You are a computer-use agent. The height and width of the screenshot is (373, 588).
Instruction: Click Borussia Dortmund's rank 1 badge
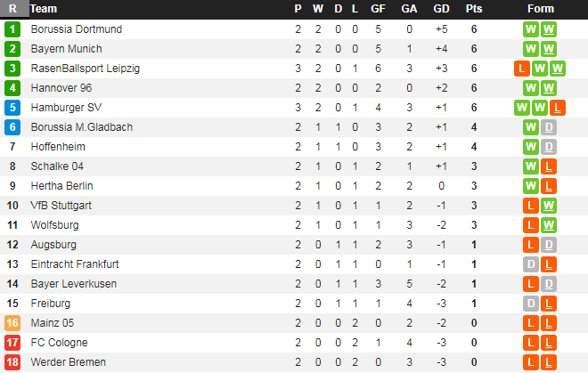pos(12,29)
